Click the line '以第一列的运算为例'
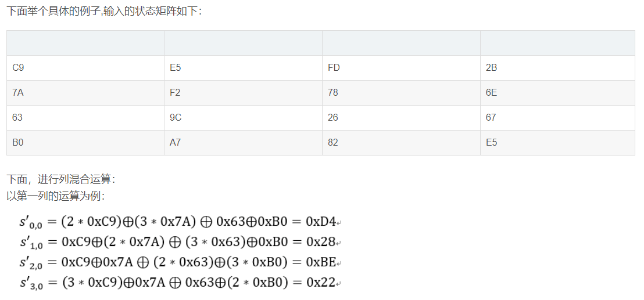This screenshot has height=300, width=644. pyautogui.click(x=55, y=196)
